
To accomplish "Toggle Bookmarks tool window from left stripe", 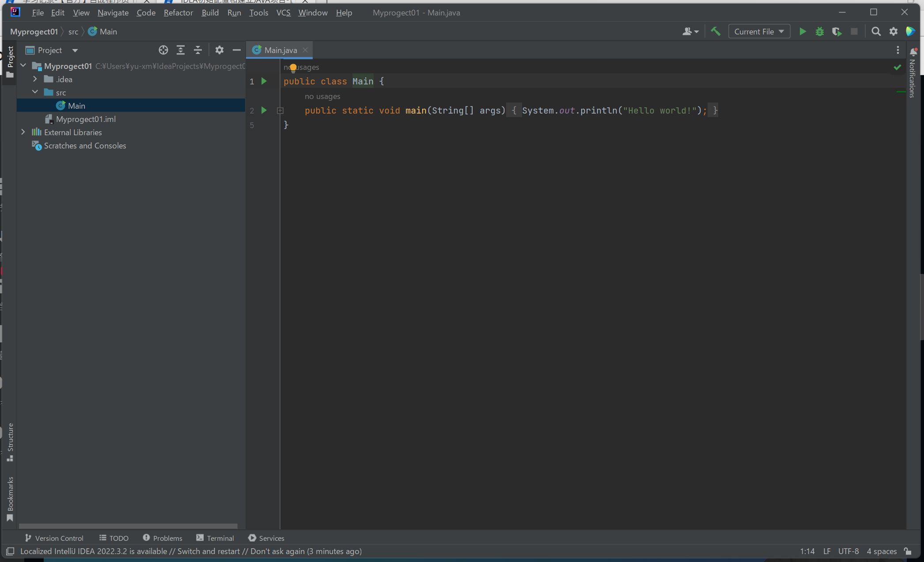I will pos(10,499).
